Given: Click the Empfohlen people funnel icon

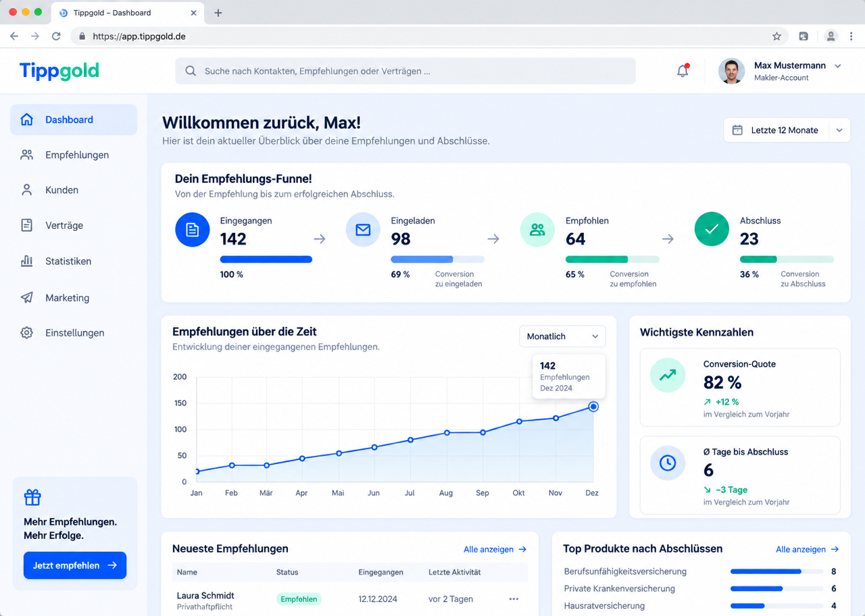Looking at the screenshot, I should pos(537,230).
